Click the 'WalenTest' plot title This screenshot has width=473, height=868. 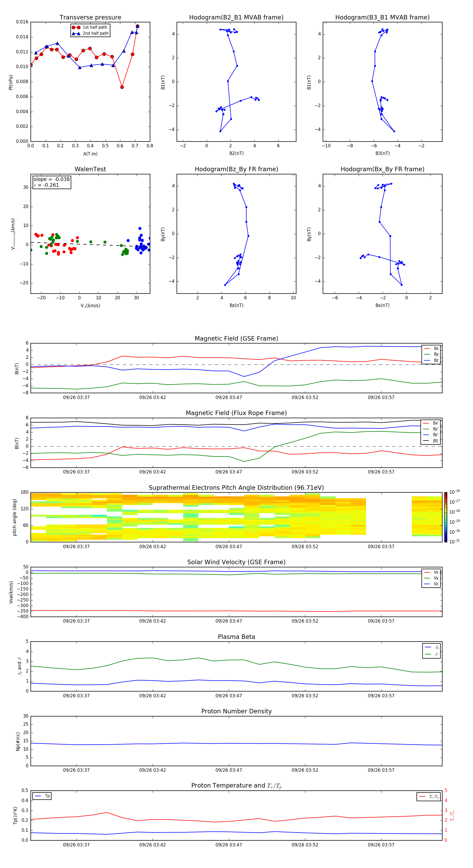(x=90, y=169)
